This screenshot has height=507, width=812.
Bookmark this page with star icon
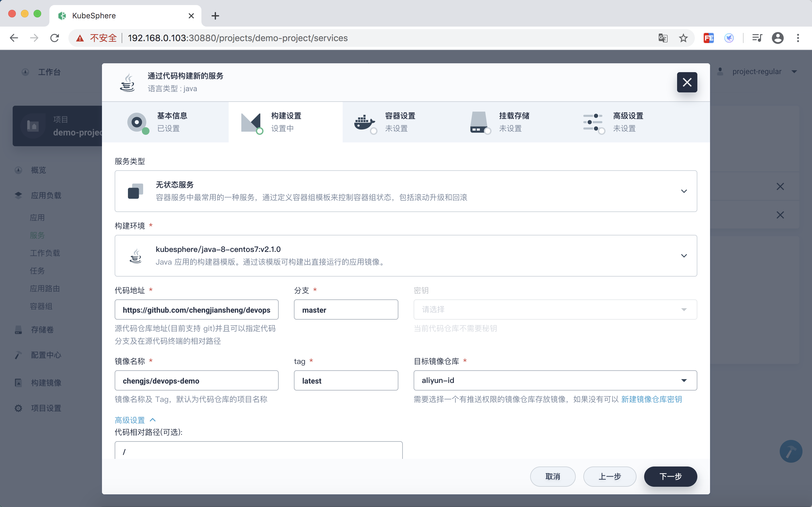point(683,38)
